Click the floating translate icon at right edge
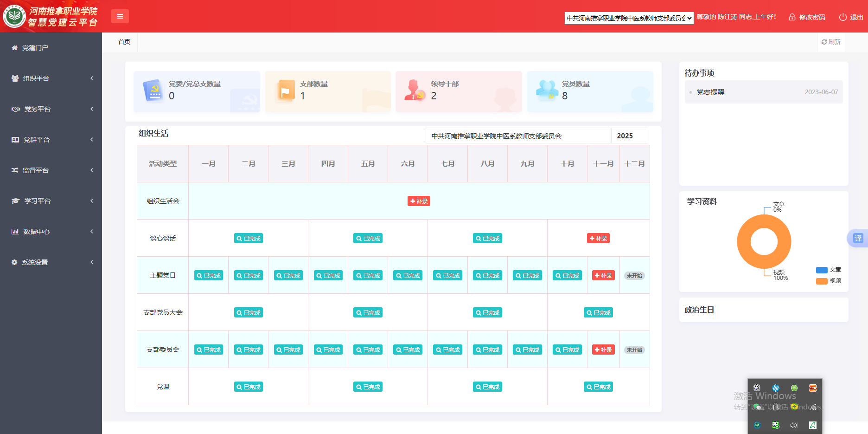The width and height of the screenshot is (868, 434). (x=858, y=238)
